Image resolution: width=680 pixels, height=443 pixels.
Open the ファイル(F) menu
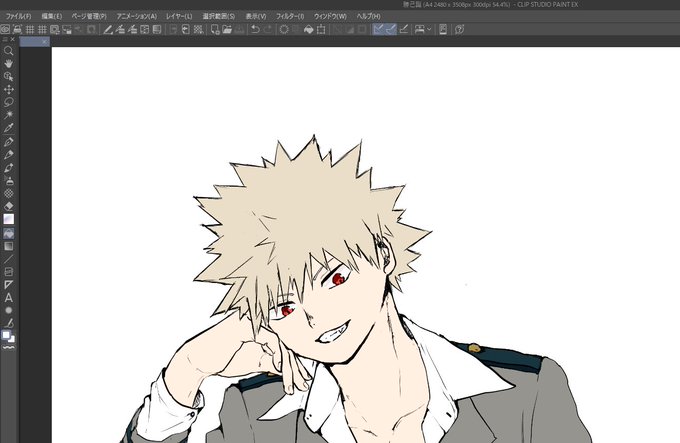click(18, 16)
